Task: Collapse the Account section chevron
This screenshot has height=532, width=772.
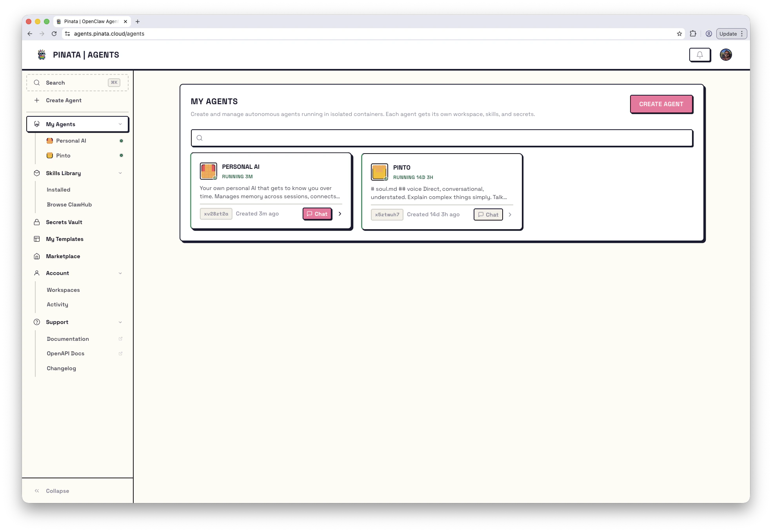Action: 120,273
